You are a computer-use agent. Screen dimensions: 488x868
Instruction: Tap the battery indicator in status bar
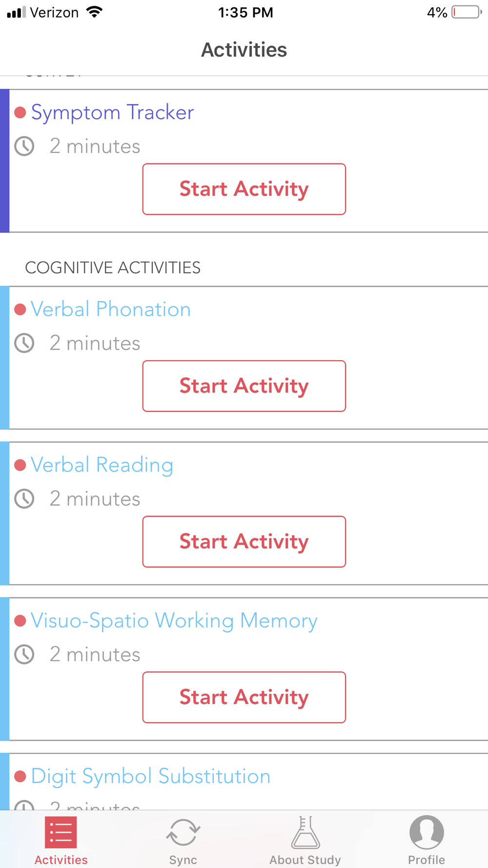(467, 12)
